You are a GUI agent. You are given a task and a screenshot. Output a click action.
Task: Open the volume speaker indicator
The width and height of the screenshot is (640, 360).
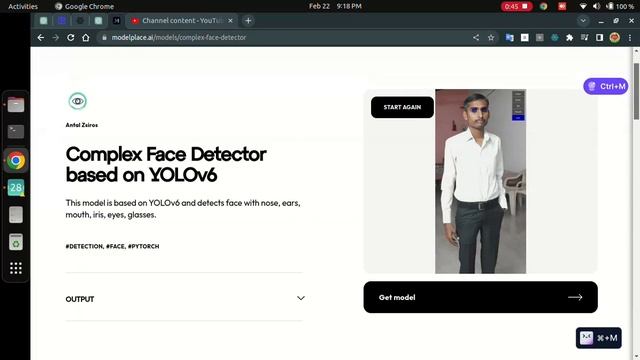[x=596, y=6]
